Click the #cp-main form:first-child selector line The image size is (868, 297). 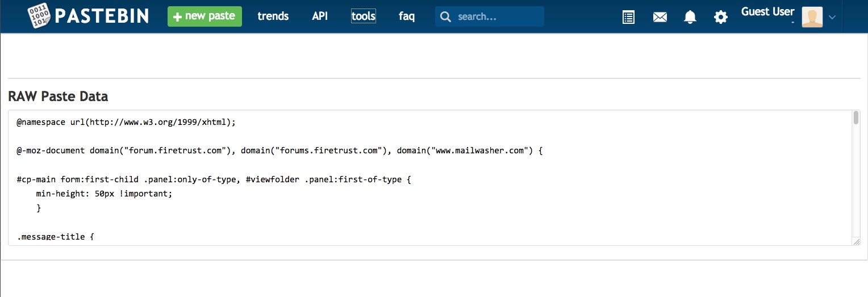click(214, 179)
